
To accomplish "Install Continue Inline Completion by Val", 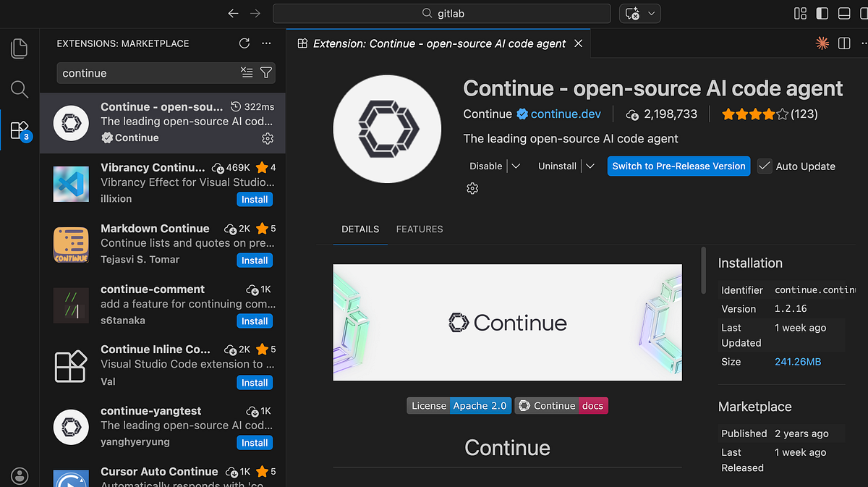I will point(255,382).
